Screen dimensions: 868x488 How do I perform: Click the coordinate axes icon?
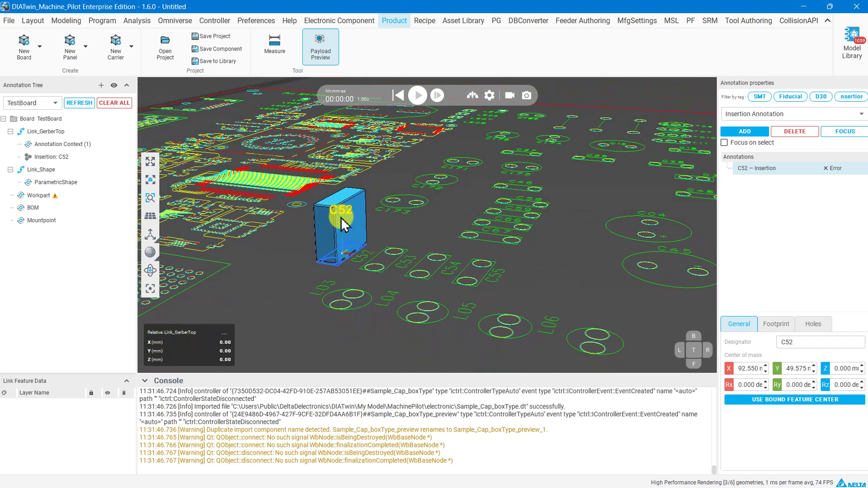(150, 234)
